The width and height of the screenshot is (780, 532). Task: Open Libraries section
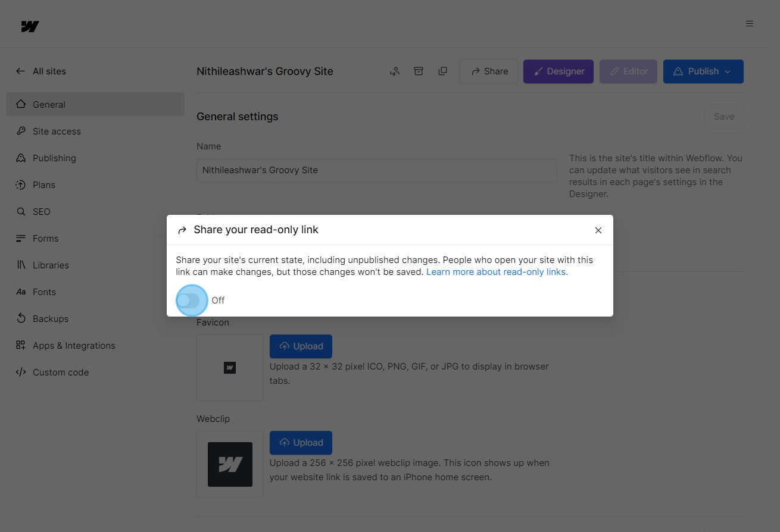(95, 265)
